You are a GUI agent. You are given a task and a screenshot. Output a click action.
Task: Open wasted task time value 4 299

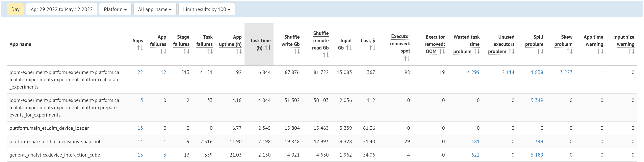coord(473,72)
